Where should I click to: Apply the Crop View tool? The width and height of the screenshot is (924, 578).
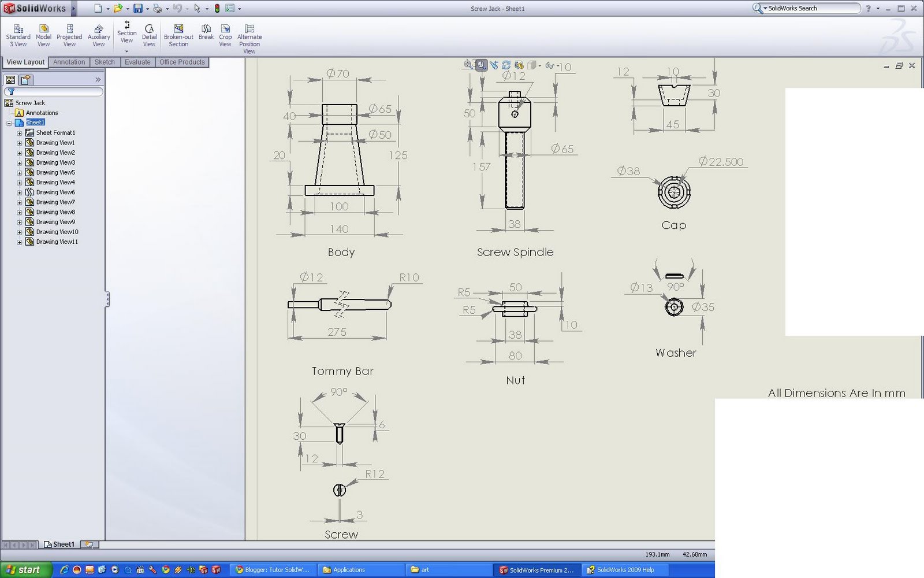(x=225, y=35)
